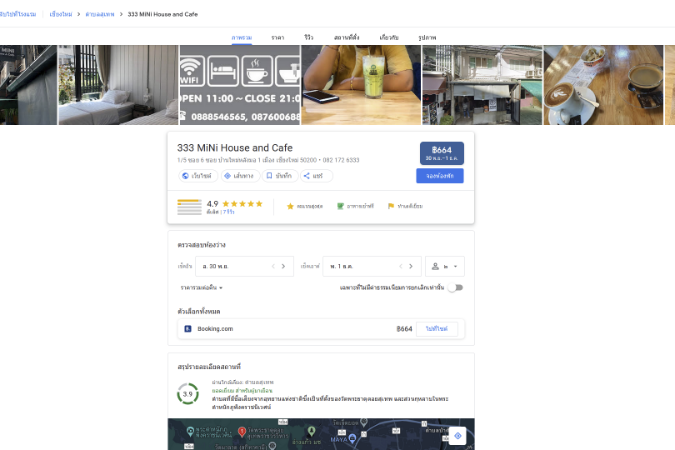675x450 pixels.
Task: Click the share button
Action: (316, 176)
